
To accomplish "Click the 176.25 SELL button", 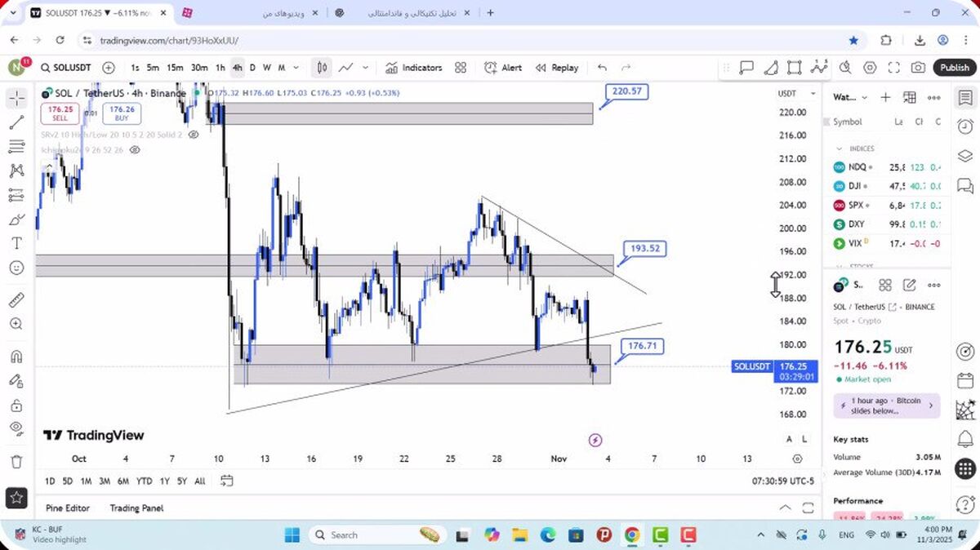I will (x=60, y=113).
